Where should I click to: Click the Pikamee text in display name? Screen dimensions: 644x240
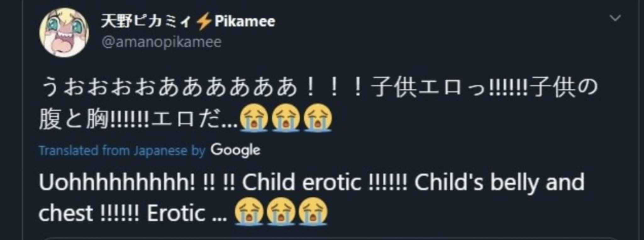point(245,22)
